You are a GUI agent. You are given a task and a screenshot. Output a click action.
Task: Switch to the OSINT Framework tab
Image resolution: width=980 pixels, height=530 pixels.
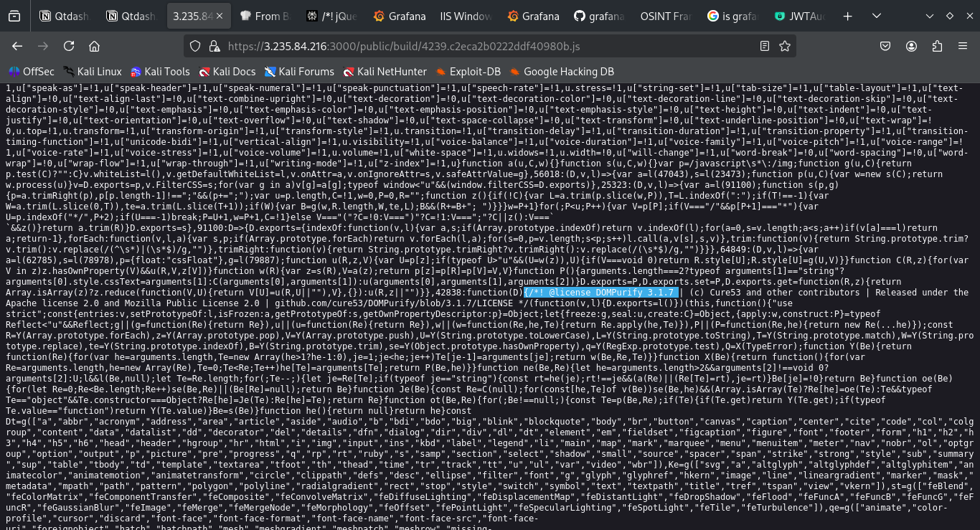tap(663, 16)
